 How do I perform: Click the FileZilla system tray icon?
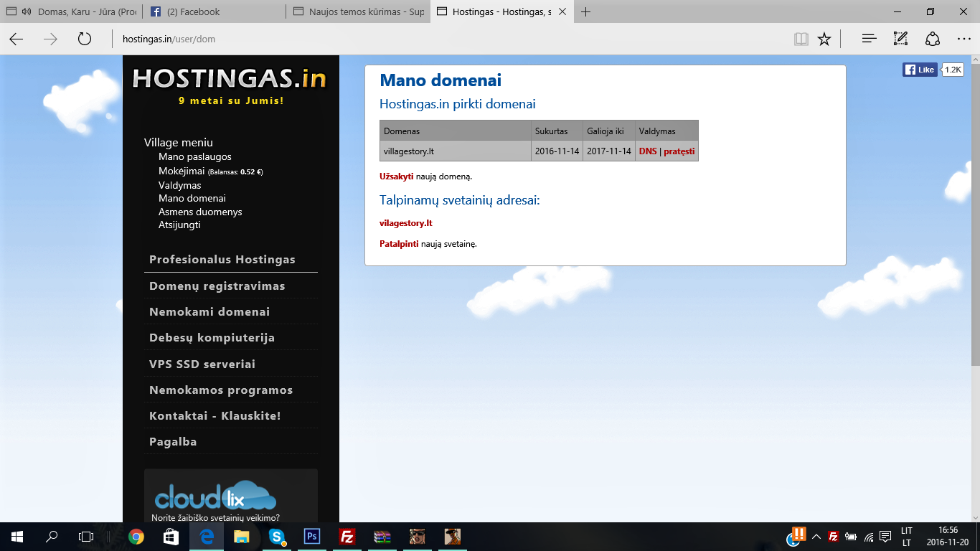[834, 537]
